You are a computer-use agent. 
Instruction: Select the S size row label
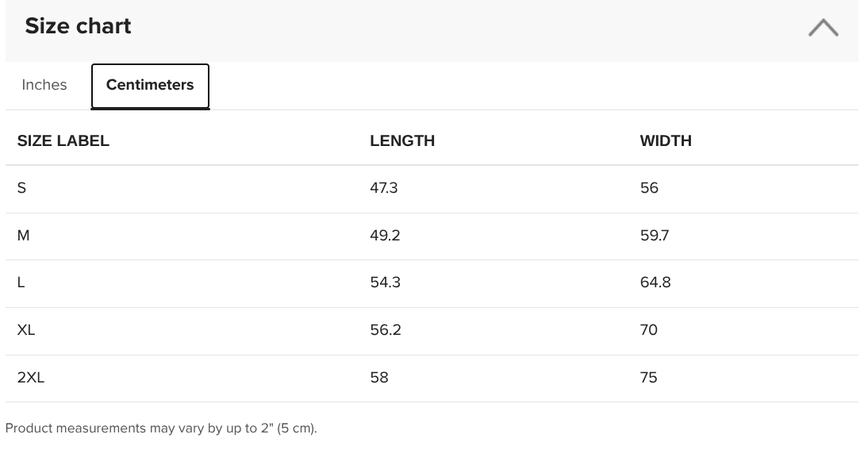(x=21, y=187)
